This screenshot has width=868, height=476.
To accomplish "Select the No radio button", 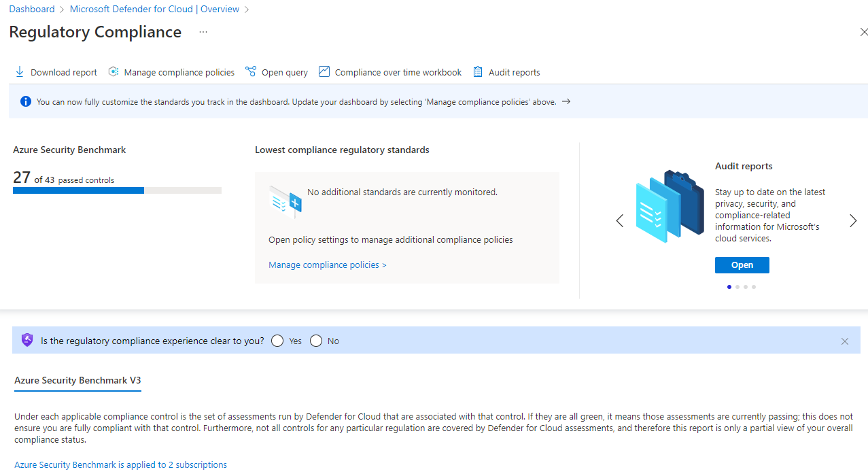I will tap(316, 341).
